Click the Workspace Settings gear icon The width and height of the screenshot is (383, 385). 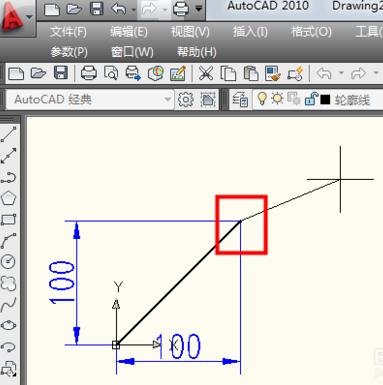pos(185,99)
